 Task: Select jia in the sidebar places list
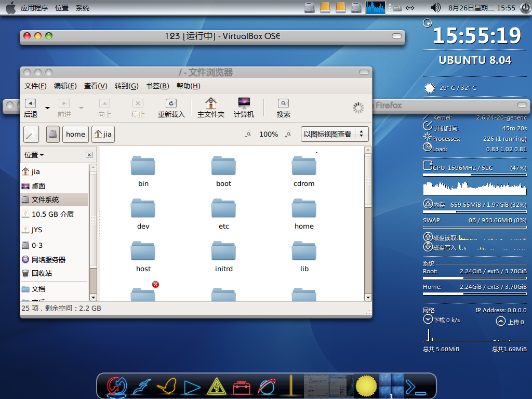54,171
